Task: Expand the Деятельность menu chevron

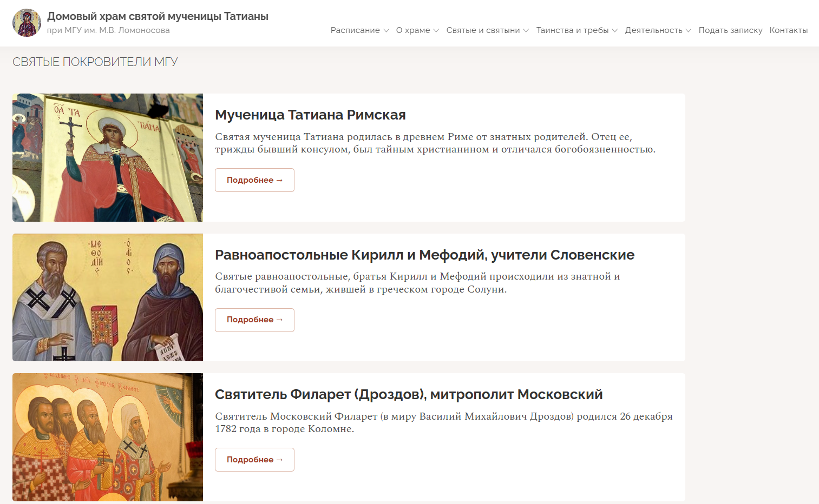Action: pyautogui.click(x=688, y=31)
